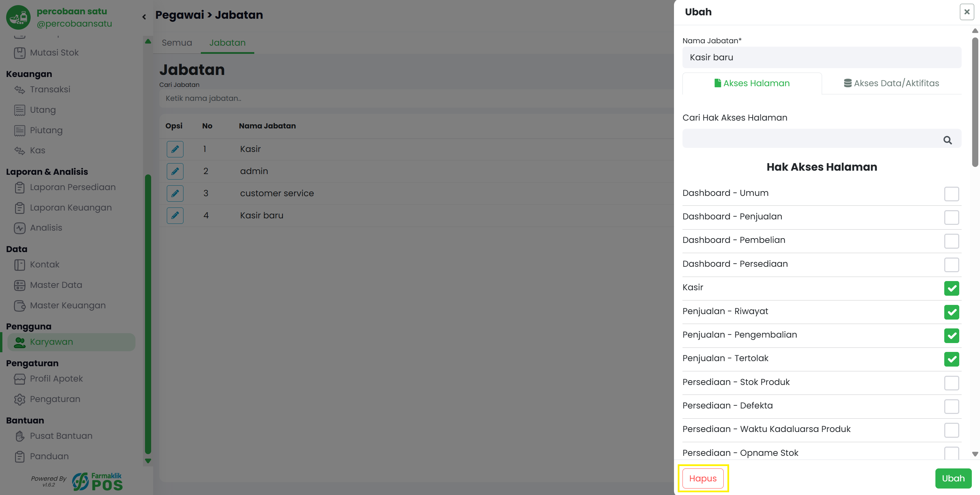Click the sidebar scroll down arrow

point(148,461)
